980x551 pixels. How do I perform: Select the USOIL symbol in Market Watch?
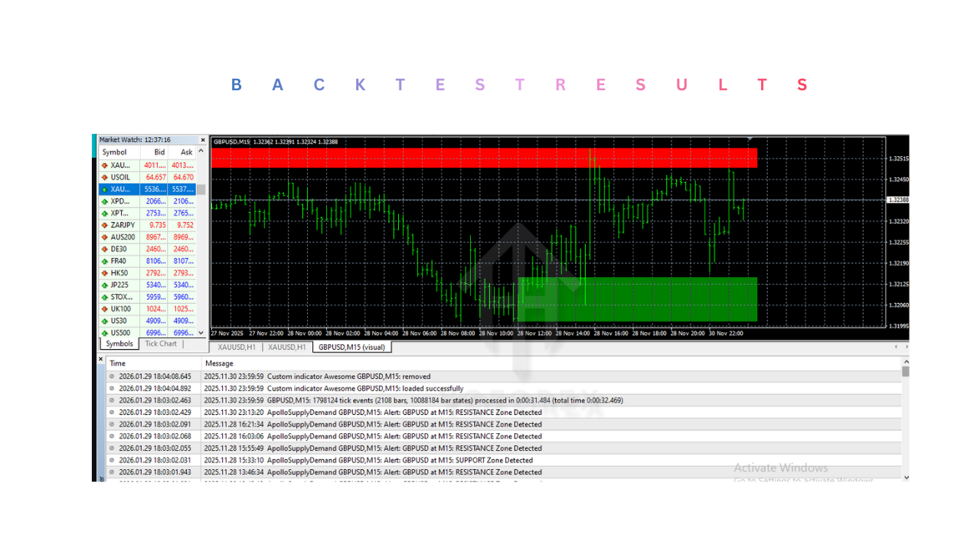click(119, 176)
